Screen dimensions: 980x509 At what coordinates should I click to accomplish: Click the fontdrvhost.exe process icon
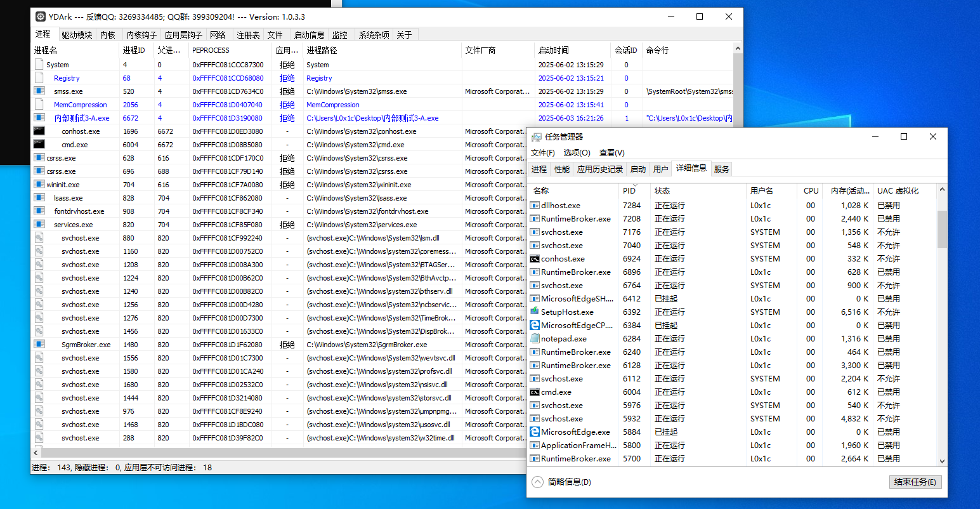(x=39, y=211)
